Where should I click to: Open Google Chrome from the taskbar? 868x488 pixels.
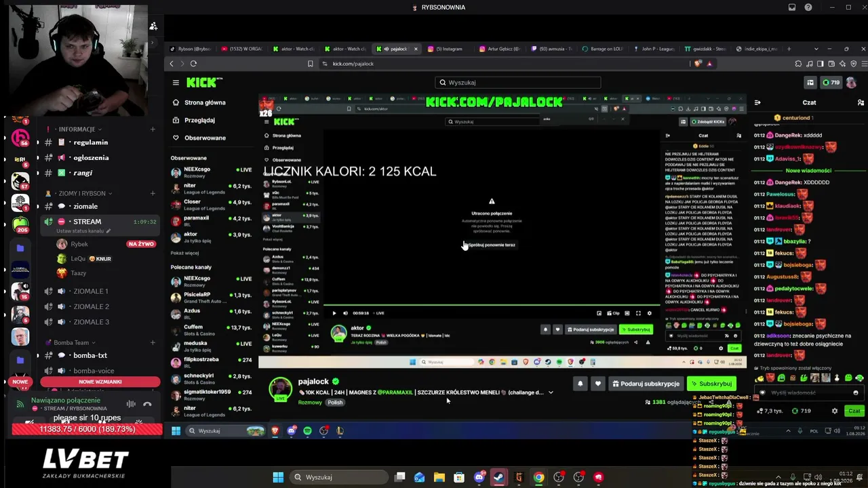point(538,477)
